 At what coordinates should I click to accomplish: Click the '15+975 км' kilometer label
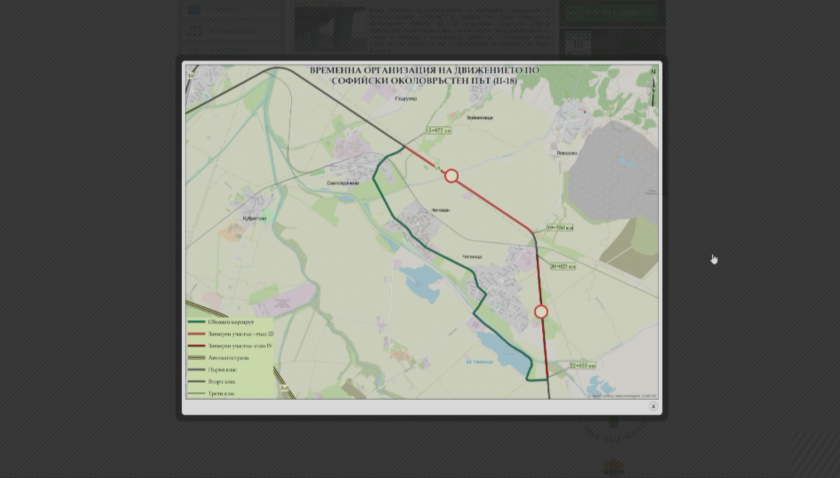(x=439, y=130)
